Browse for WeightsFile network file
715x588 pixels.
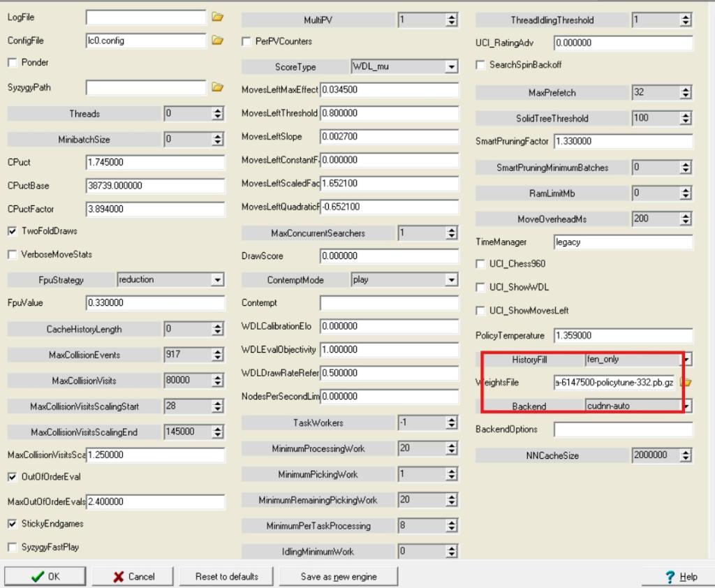(x=686, y=383)
